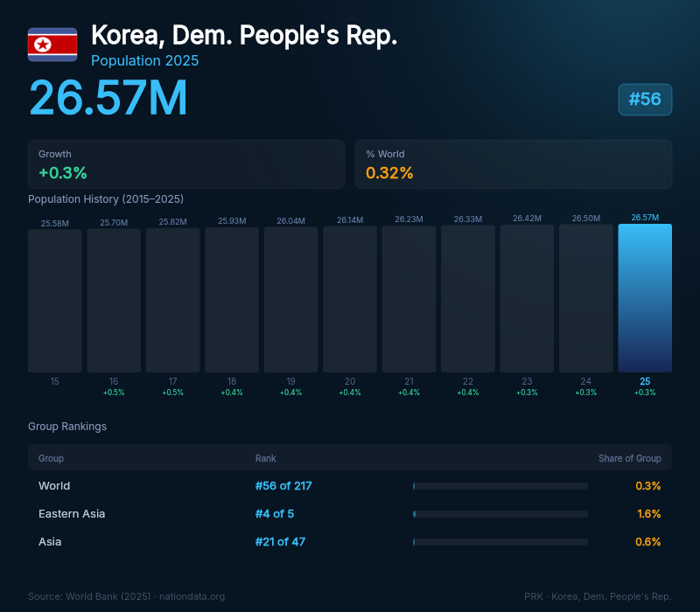This screenshot has width=700, height=612.
Task: Select the Asia row label
Action: coord(50,542)
